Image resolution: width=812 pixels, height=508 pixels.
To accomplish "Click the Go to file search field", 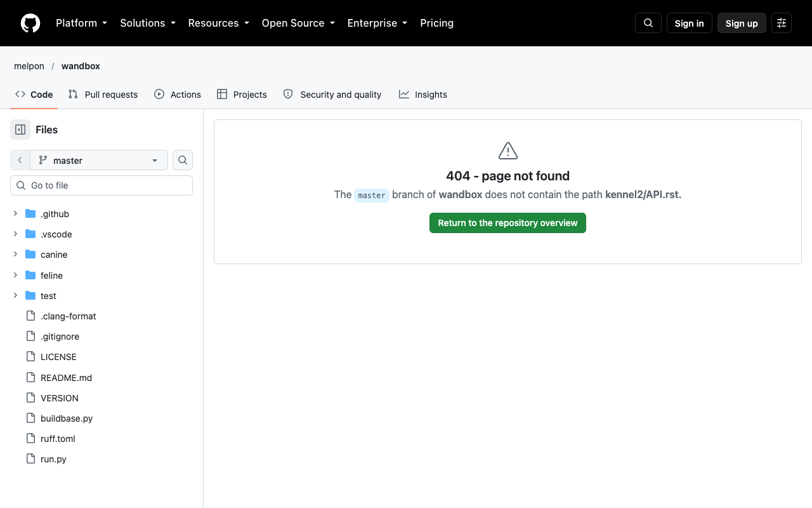I will coord(101,185).
